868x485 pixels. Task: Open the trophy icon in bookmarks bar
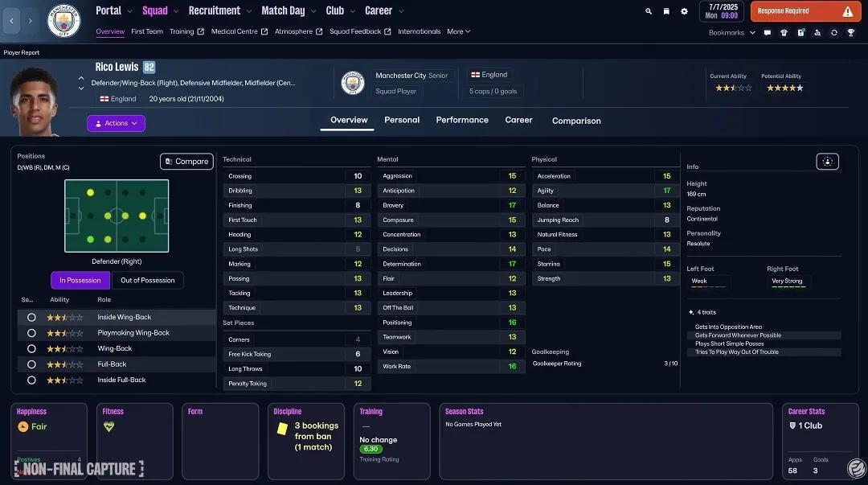851,33
